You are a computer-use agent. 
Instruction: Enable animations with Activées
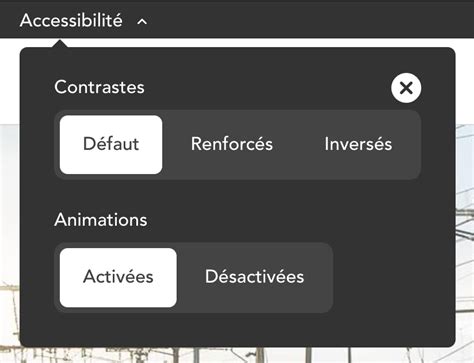click(x=118, y=277)
